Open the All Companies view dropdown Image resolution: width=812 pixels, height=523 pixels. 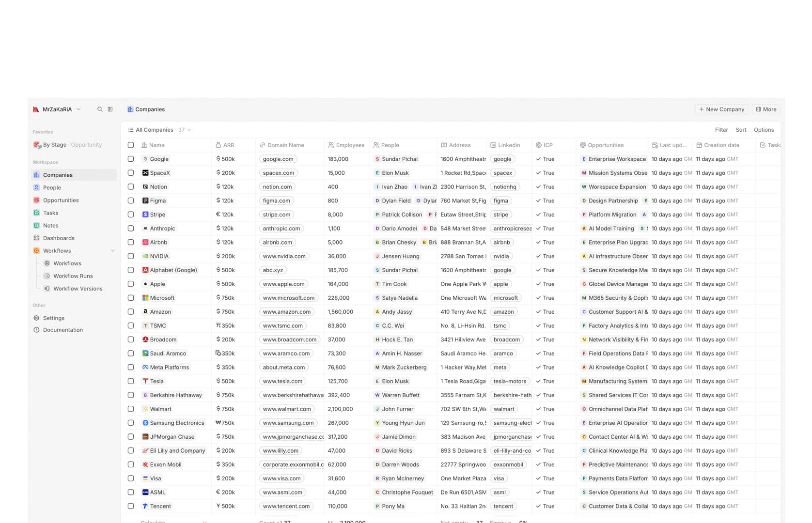coord(159,130)
